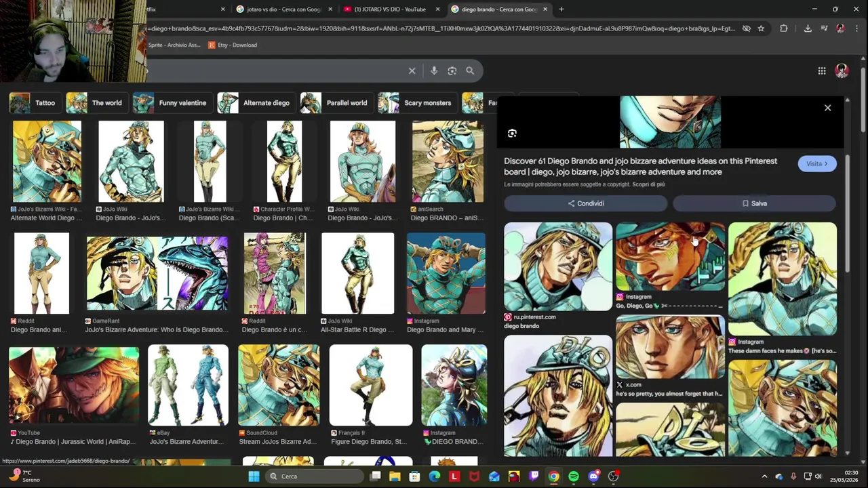Select the diego brando Google search tab
Image resolution: width=868 pixels, height=488 pixels.
[499, 9]
